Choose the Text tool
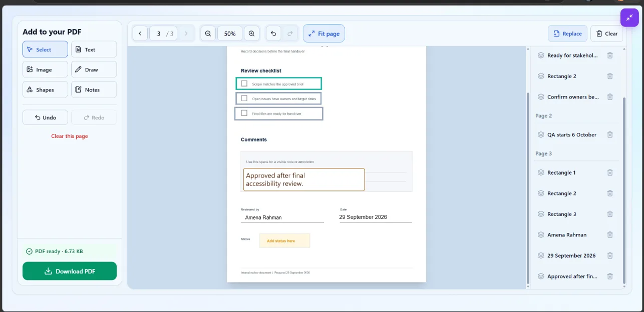 coord(94,49)
